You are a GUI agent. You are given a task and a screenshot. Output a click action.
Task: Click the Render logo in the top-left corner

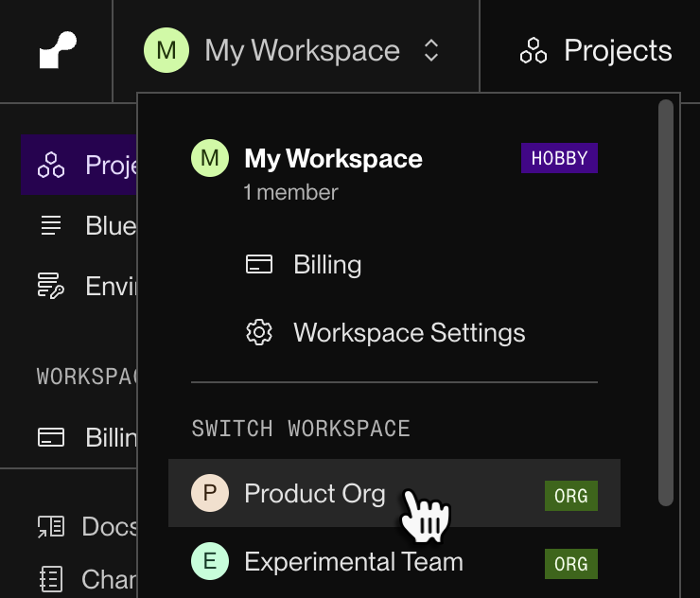pos(58,49)
